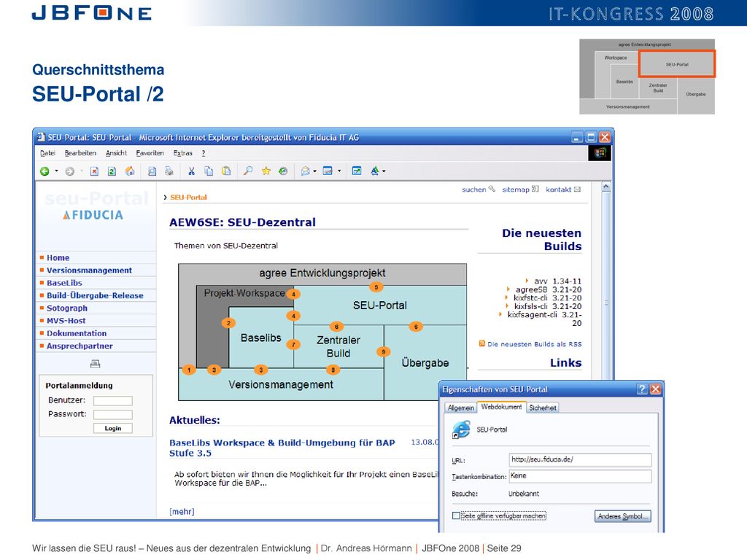Click the Copy icon in toolbar
747x560 pixels.
[x=209, y=171]
